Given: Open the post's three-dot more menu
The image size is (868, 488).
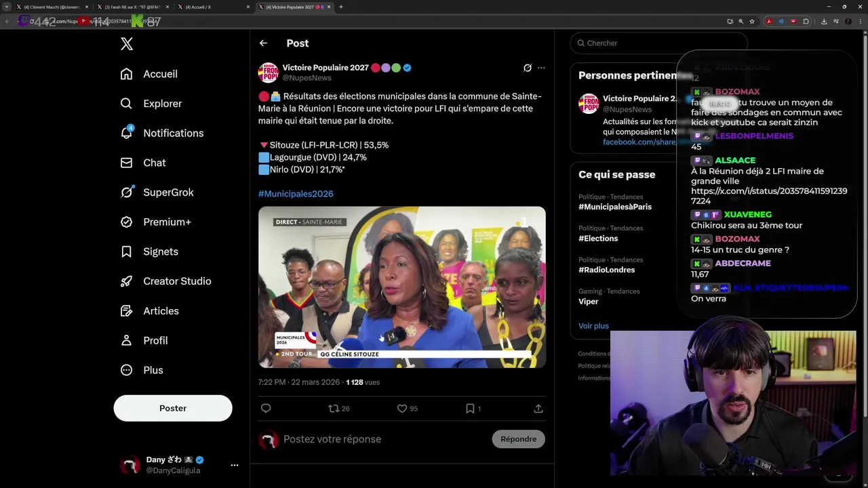Looking at the screenshot, I should (541, 68).
